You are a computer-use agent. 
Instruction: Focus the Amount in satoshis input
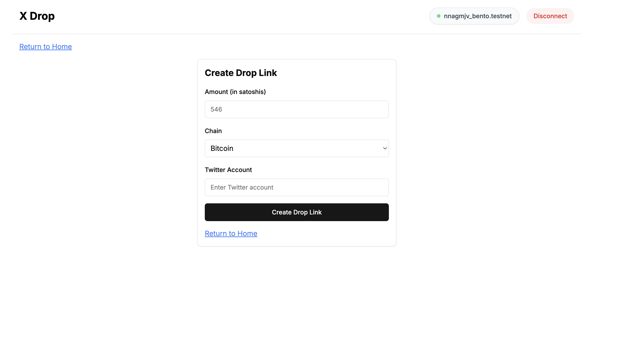[297, 109]
